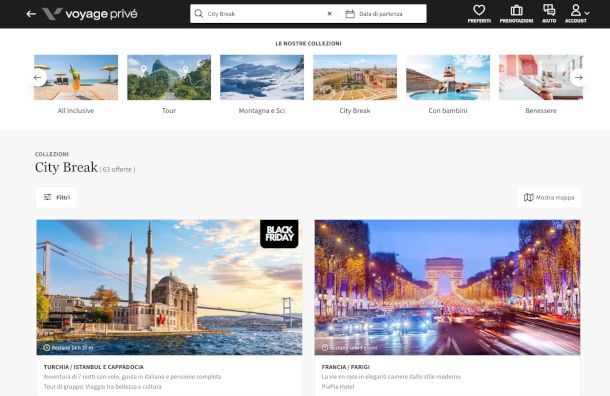The height and width of the screenshot is (396, 610).
Task: Click the Tour label
Action: coord(169,110)
